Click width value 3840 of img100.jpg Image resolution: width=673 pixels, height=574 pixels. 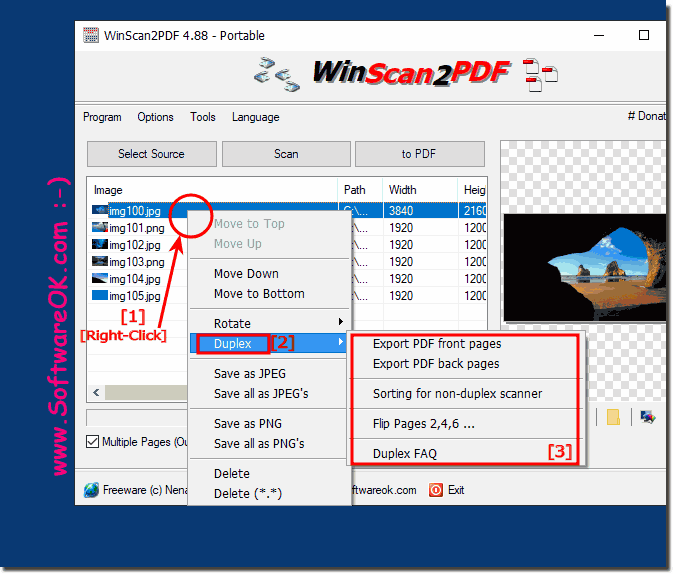(x=401, y=211)
